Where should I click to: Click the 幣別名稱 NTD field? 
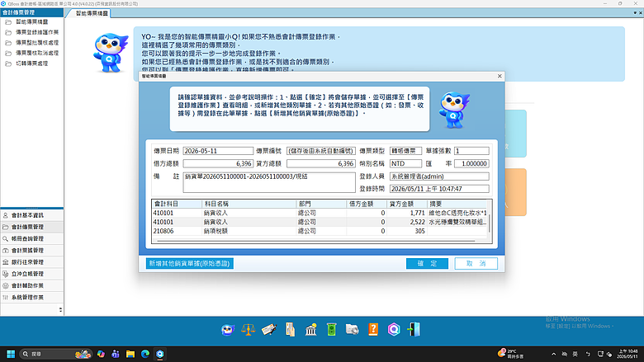pos(405,163)
